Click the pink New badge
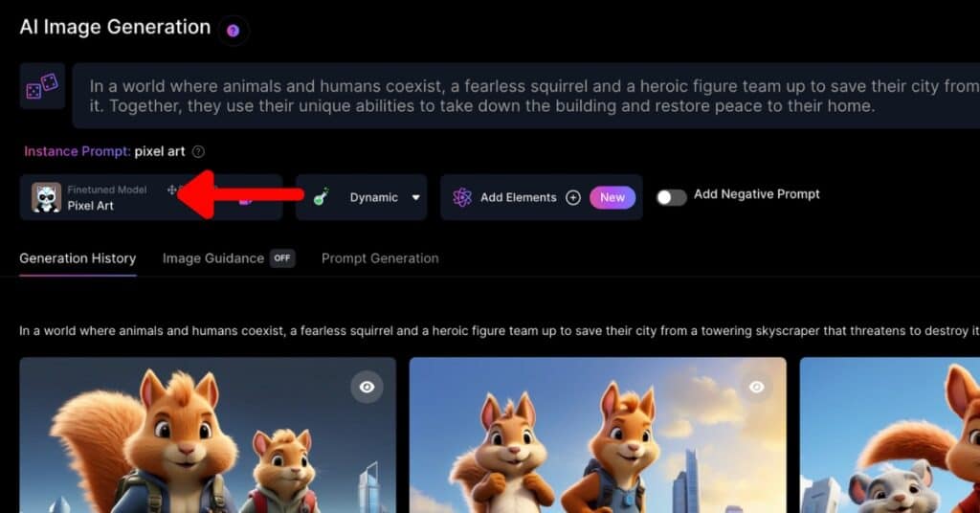The width and height of the screenshot is (980, 513). click(x=612, y=197)
